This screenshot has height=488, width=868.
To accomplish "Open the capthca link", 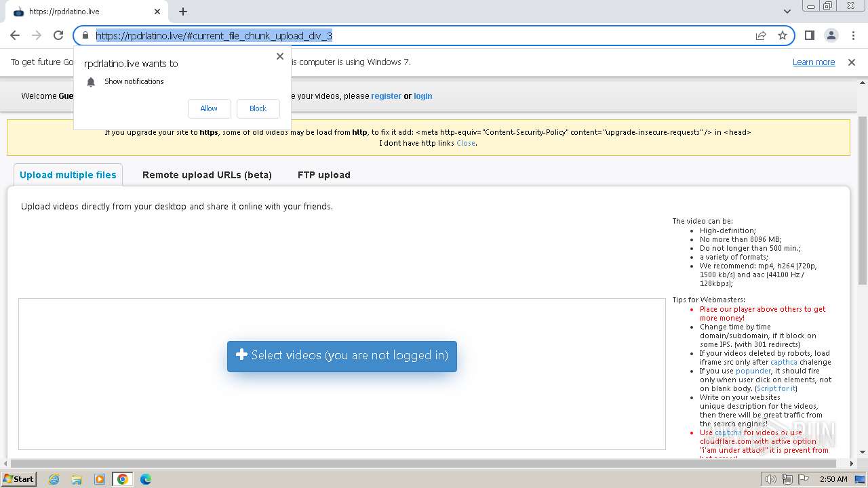I will (784, 362).
